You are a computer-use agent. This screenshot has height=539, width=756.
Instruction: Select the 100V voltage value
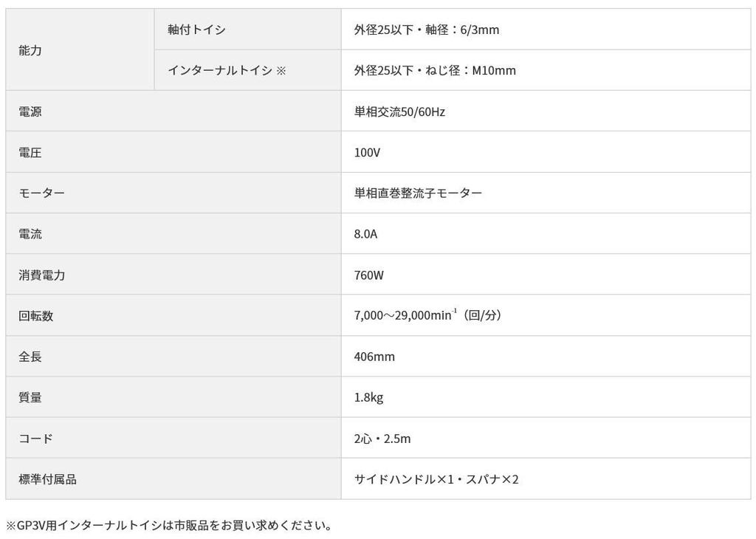tap(367, 152)
